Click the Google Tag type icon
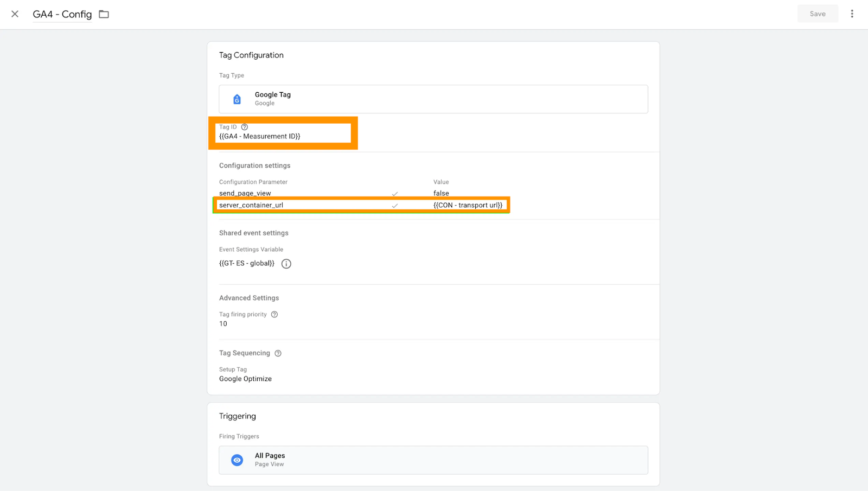This screenshot has width=868, height=491. [237, 99]
